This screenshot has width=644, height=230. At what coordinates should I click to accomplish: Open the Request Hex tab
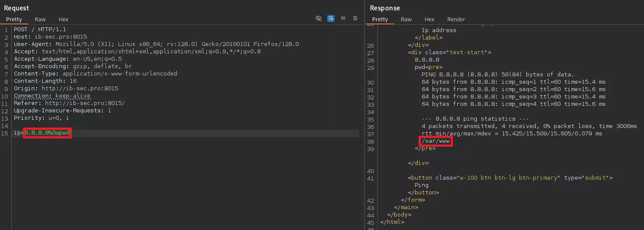63,20
